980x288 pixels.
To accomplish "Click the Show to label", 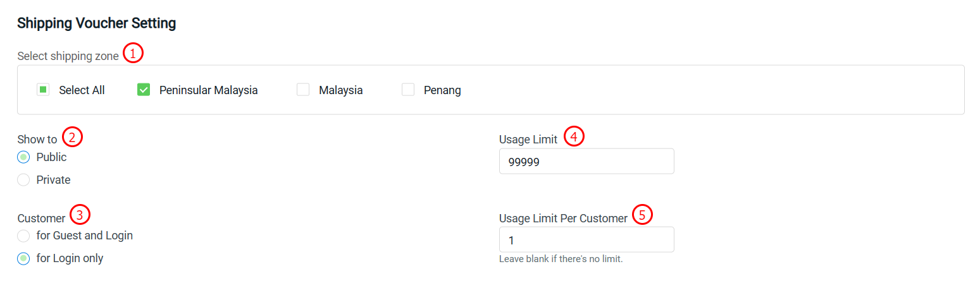I will coord(37,140).
